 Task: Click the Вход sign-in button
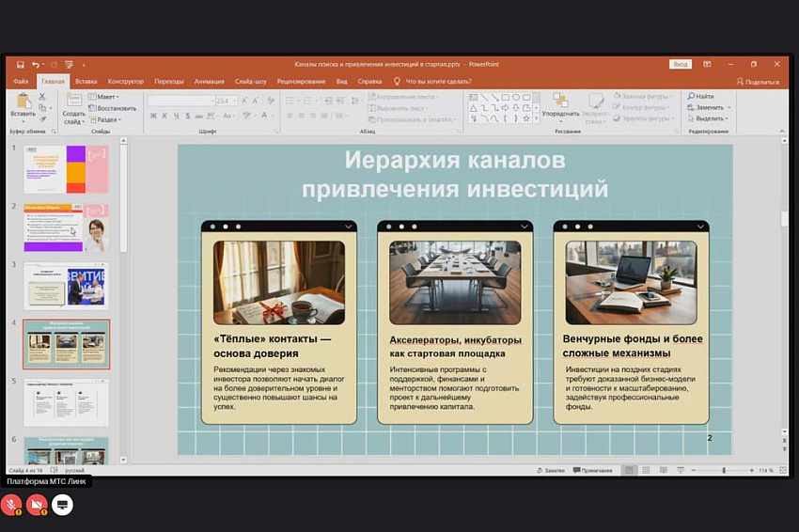680,65
